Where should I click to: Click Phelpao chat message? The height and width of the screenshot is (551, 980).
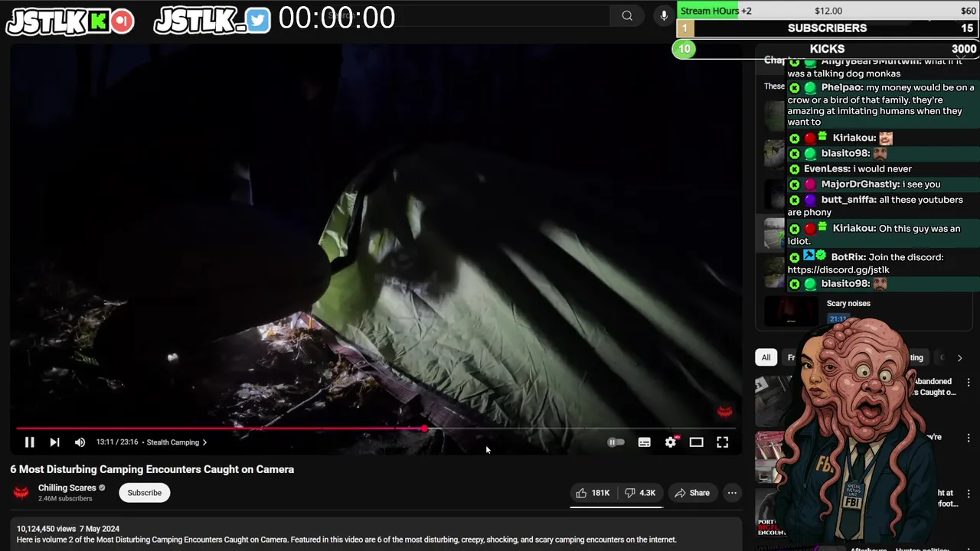click(883, 104)
